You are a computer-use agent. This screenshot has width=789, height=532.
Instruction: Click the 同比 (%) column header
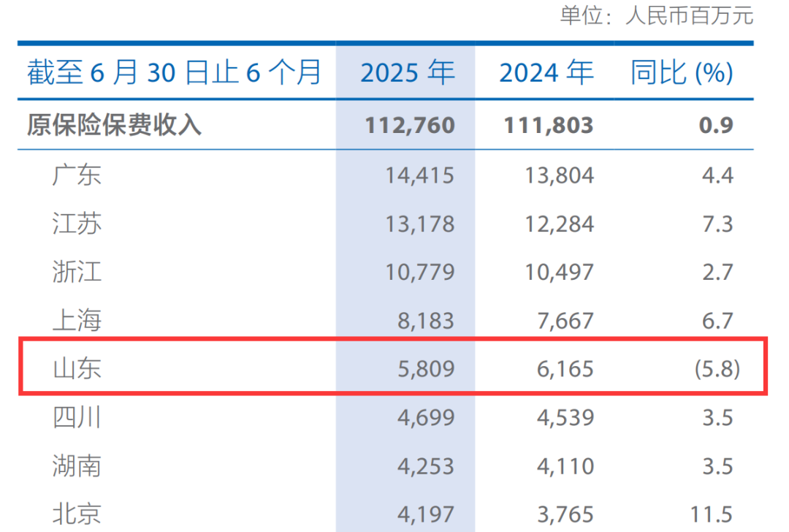[682, 72]
